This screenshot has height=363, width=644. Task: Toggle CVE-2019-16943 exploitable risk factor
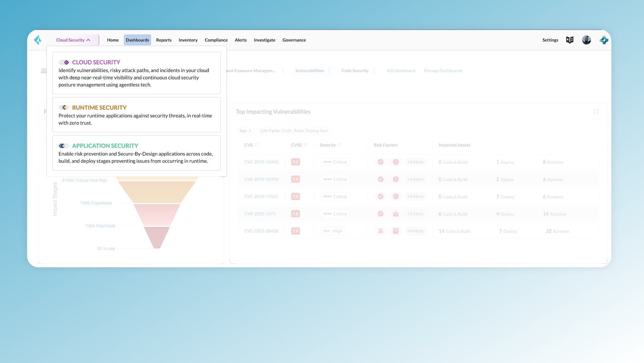click(380, 179)
